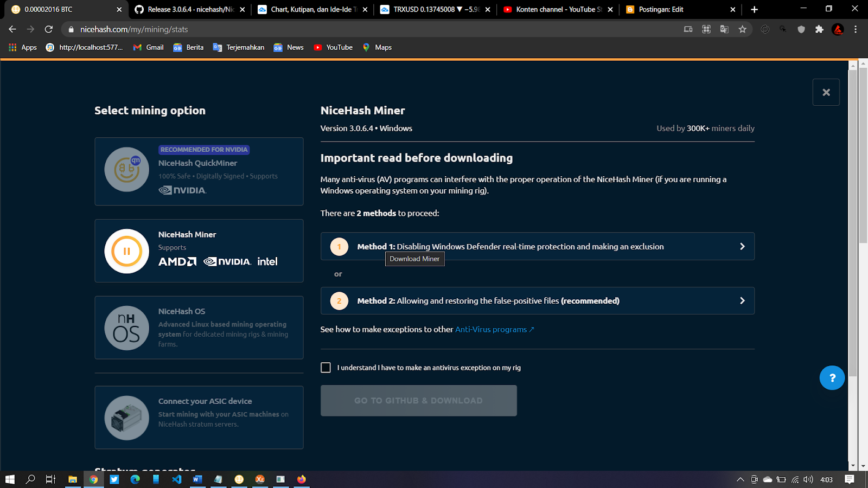Open the localhost:577 bookmark
Viewport: 868px width, 488px height.
[x=85, y=47]
